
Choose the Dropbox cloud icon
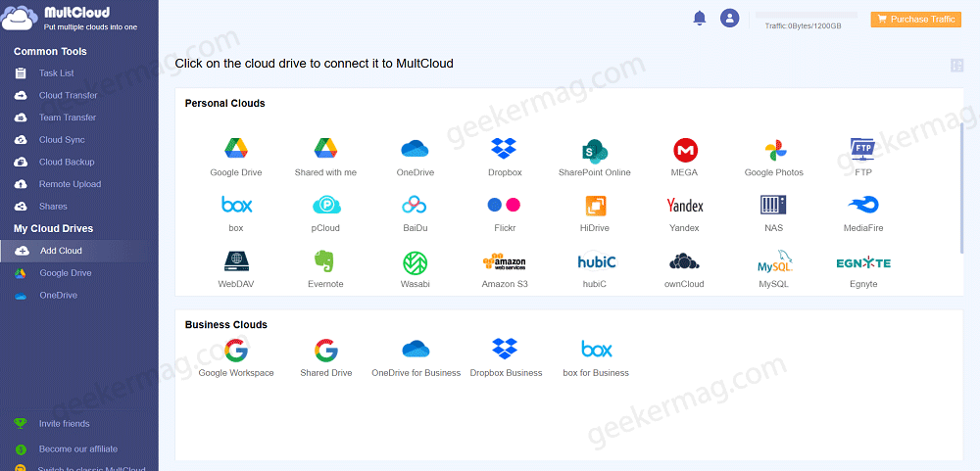505,149
